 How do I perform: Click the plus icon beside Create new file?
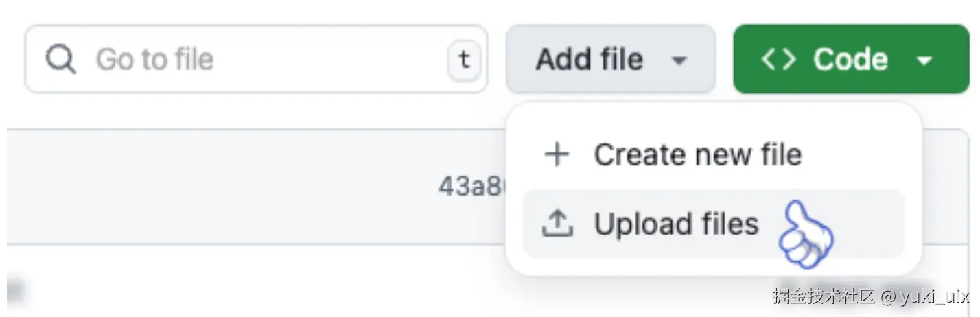click(x=557, y=154)
